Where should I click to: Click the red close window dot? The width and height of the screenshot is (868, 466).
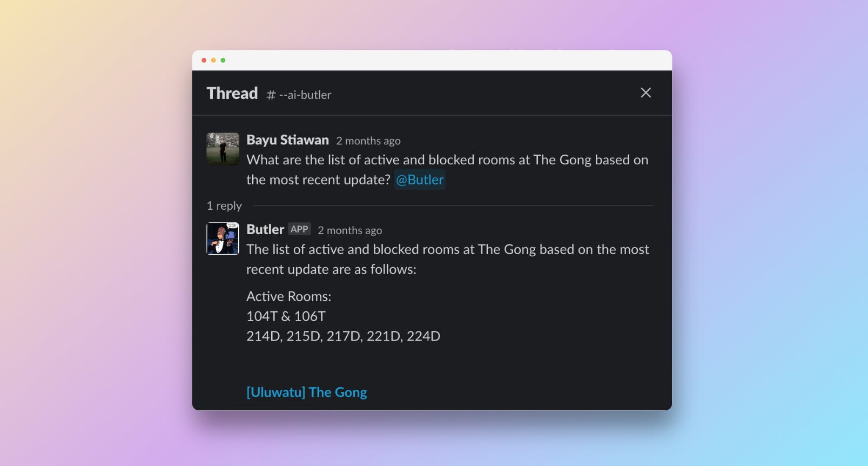pos(204,60)
